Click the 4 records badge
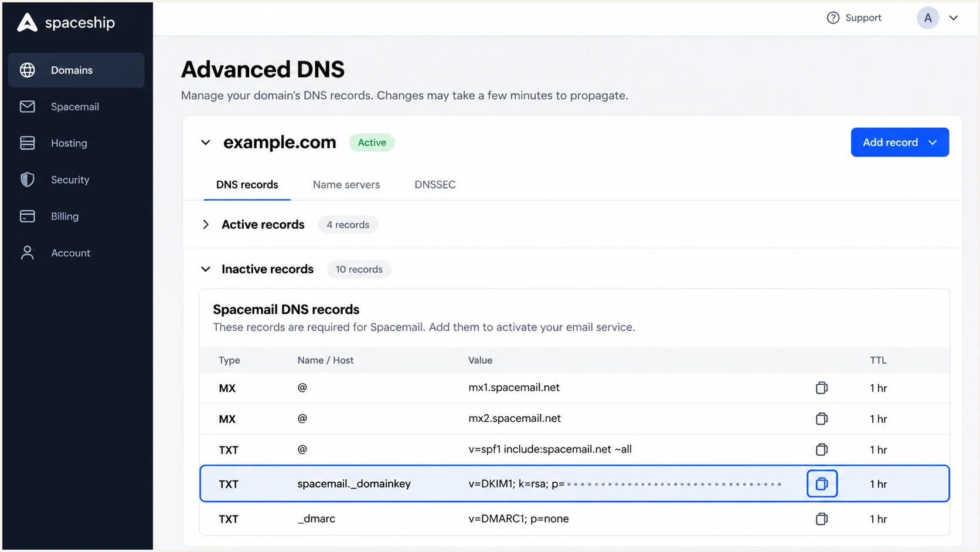Viewport: 980px width, 552px height. (348, 225)
